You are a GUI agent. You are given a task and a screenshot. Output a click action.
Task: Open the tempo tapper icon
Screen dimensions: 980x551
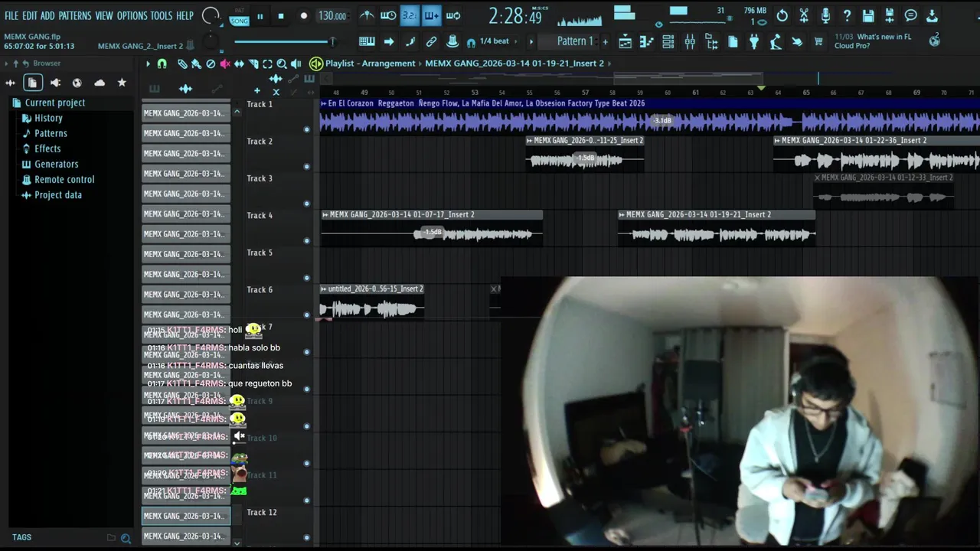pyautogui.click(x=776, y=41)
